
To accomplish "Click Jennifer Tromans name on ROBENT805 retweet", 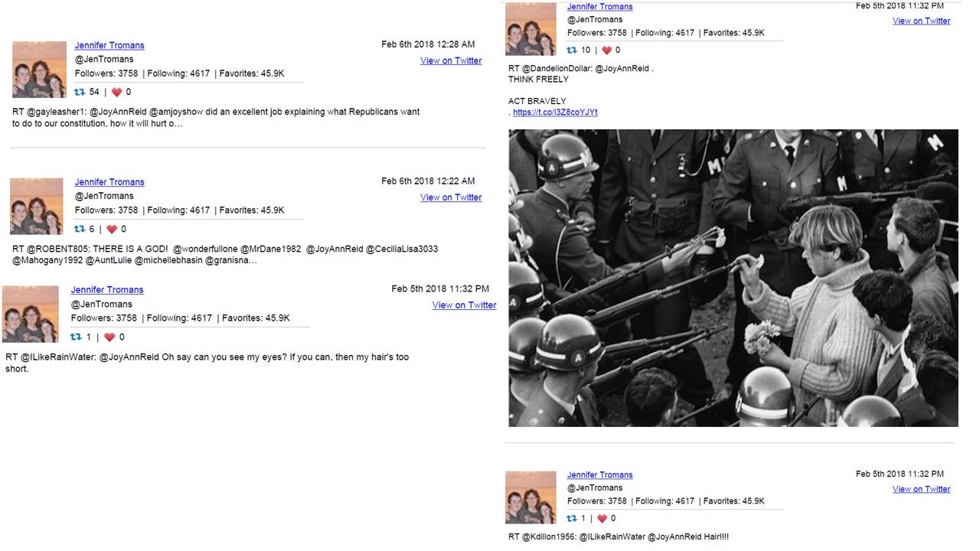I will [109, 182].
